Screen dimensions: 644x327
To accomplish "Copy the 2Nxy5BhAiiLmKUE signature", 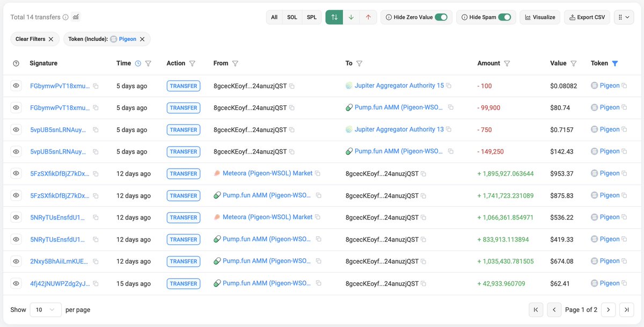I will click(96, 261).
